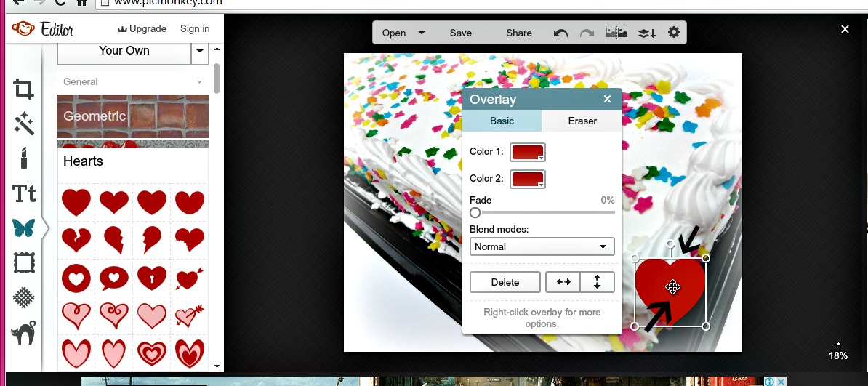Click the flatten layers icon
The image size is (868, 386).
tap(646, 33)
